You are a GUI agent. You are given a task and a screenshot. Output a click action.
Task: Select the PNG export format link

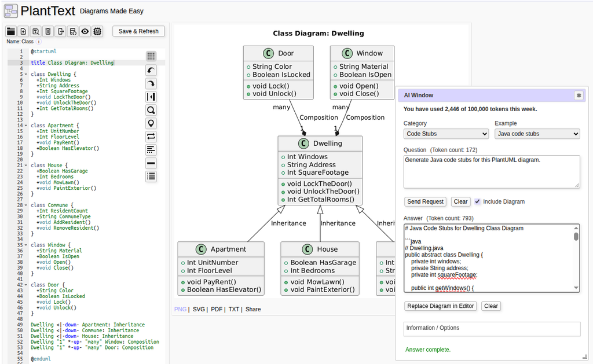click(x=180, y=309)
